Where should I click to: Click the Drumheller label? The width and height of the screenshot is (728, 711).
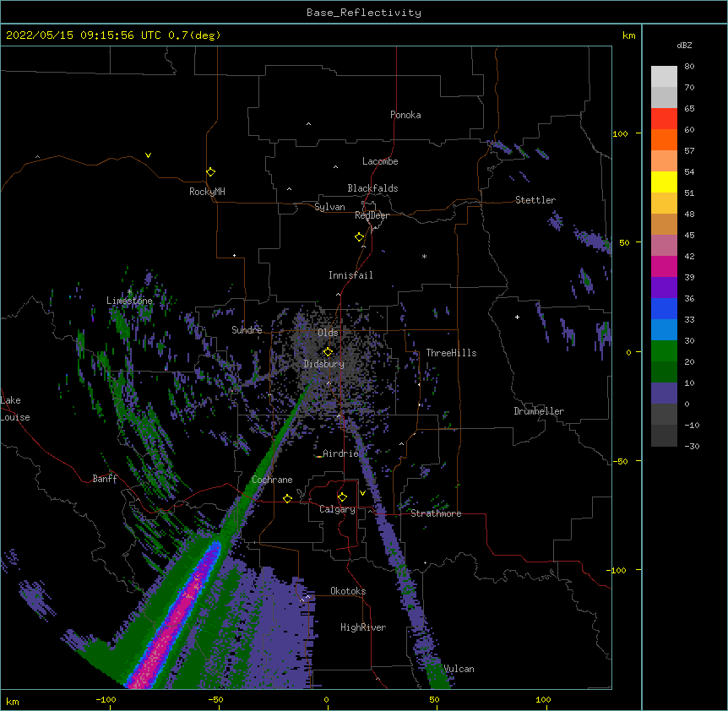(x=539, y=411)
